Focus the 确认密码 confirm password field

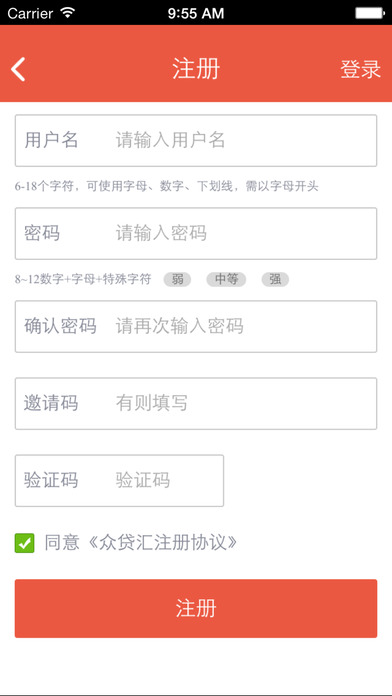tap(196, 326)
